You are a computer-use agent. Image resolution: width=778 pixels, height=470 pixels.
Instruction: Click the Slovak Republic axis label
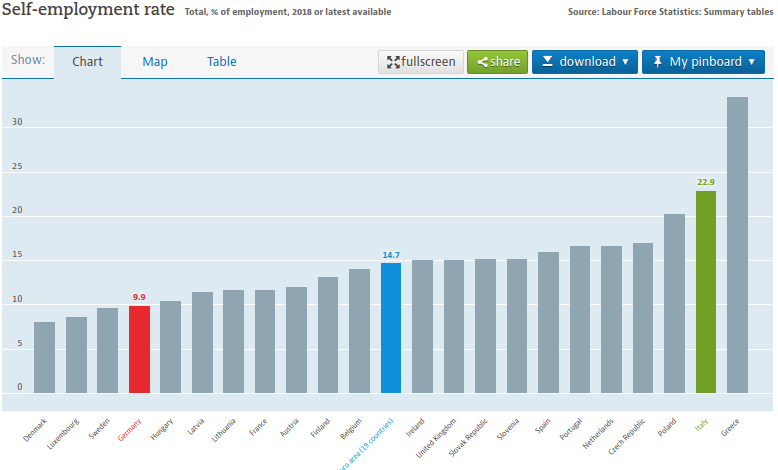[468, 437]
